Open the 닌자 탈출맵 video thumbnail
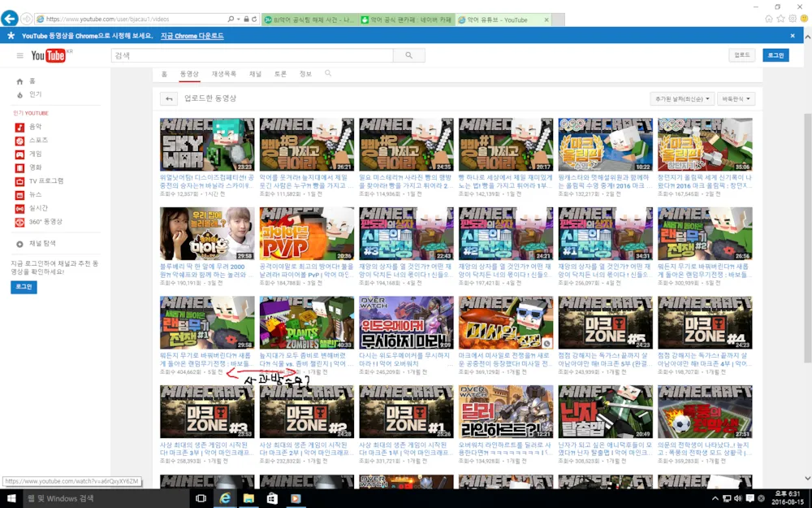Image resolution: width=812 pixels, height=508 pixels. click(x=605, y=411)
